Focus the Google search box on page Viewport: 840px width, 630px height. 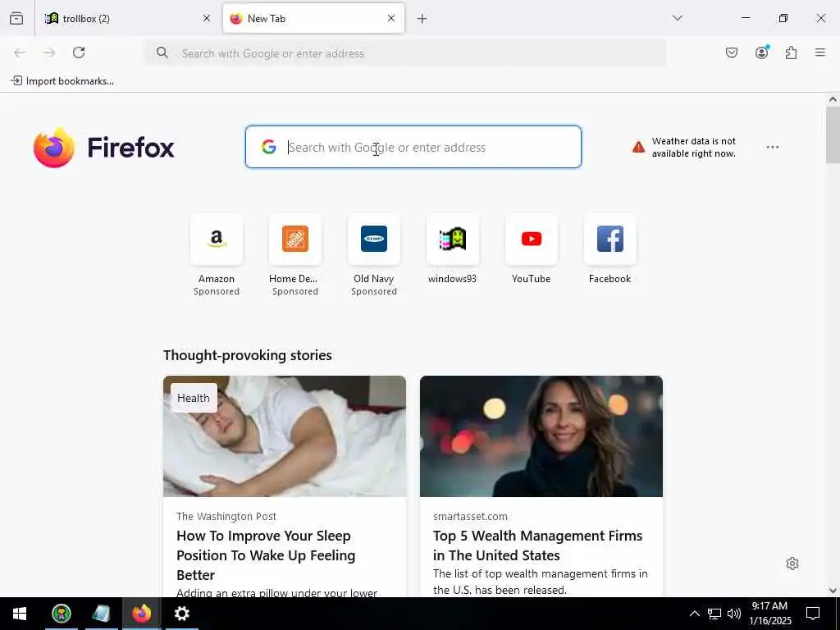[x=413, y=147]
